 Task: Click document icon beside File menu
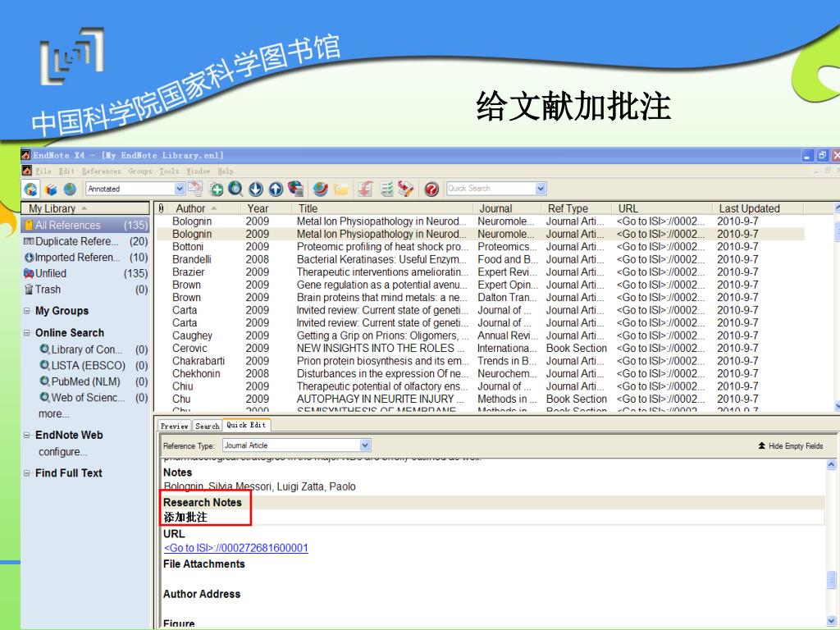click(x=27, y=171)
